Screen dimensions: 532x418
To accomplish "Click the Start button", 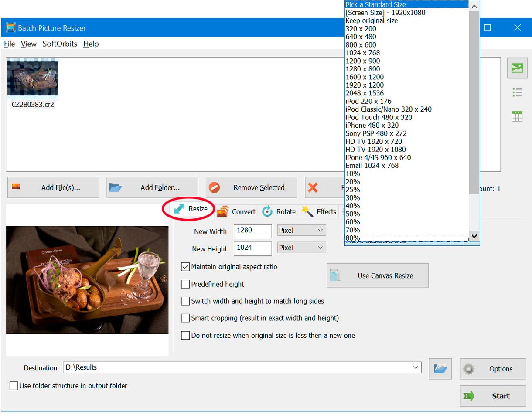I will 493,396.
